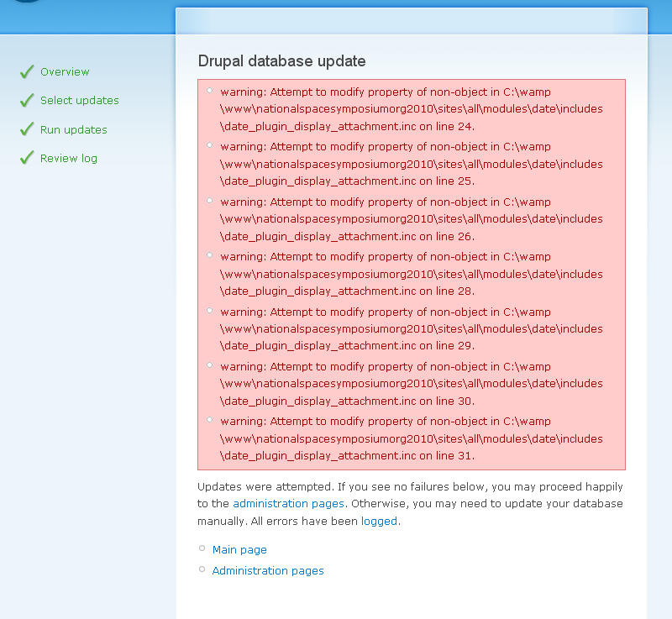Select the Run updates step label
This screenshot has width=672, height=619.
click(74, 130)
